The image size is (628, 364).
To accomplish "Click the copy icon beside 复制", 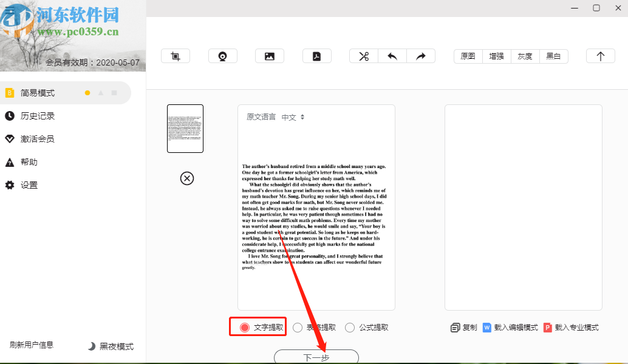I will (455, 328).
